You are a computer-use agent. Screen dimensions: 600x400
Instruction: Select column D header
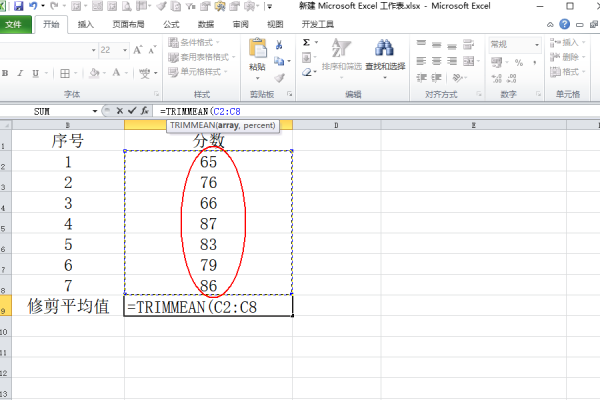(x=336, y=125)
